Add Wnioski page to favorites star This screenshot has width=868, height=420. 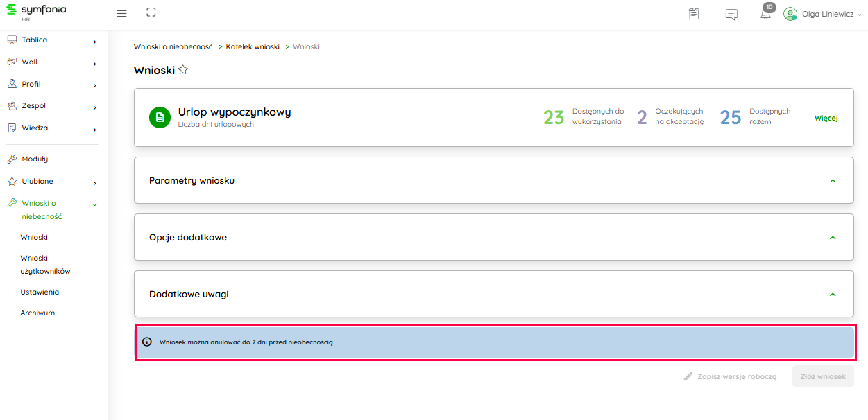[x=183, y=70]
